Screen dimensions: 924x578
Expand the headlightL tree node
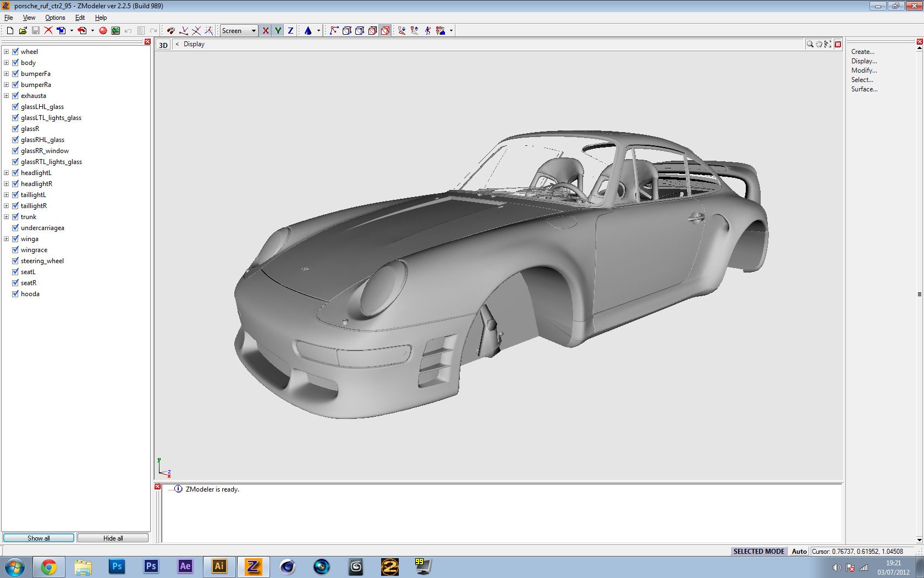coord(7,173)
